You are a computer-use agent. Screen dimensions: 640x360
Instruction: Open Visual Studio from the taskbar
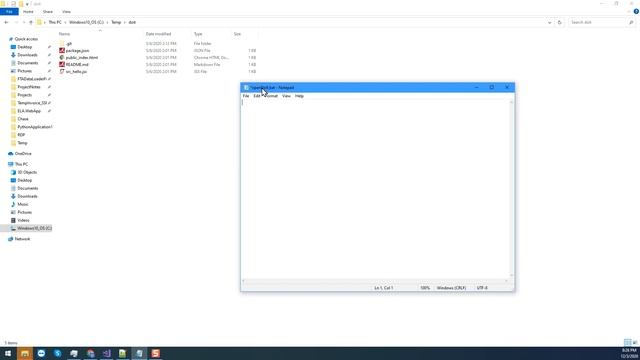[x=107, y=353]
